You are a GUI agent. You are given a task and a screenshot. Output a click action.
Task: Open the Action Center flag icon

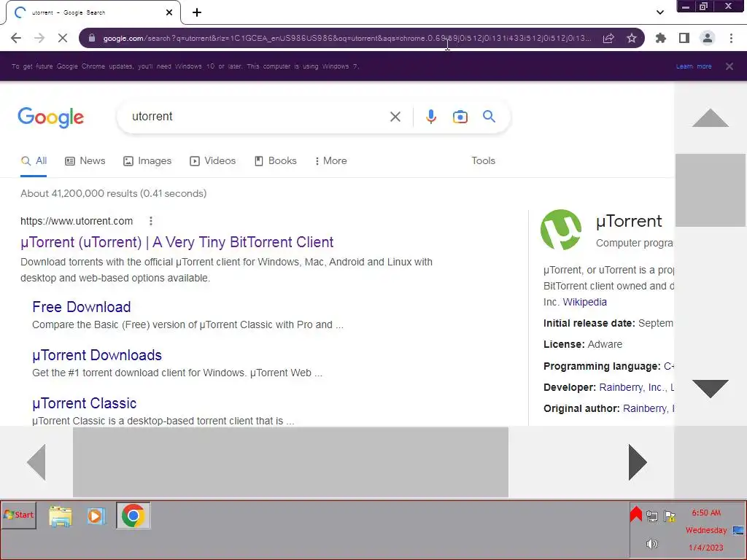coord(670,516)
